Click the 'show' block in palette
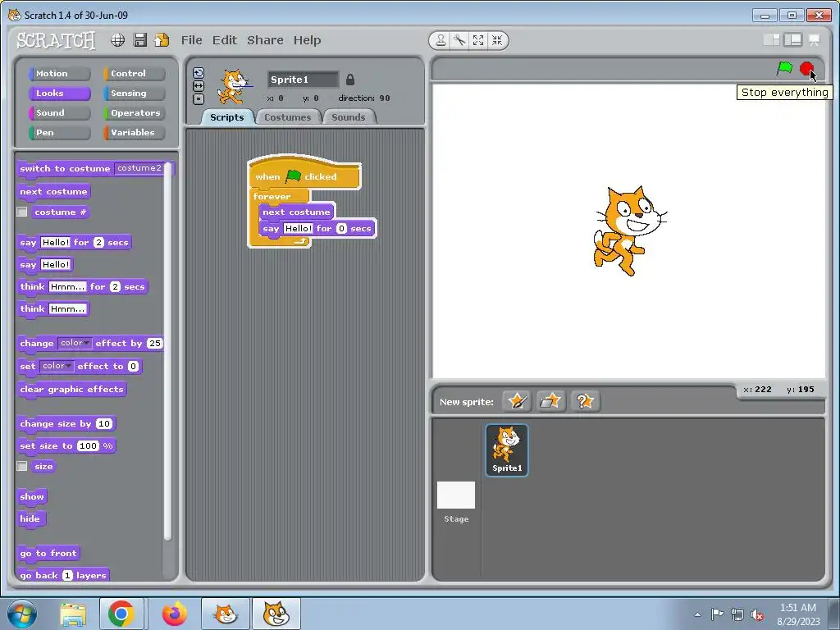 point(32,496)
